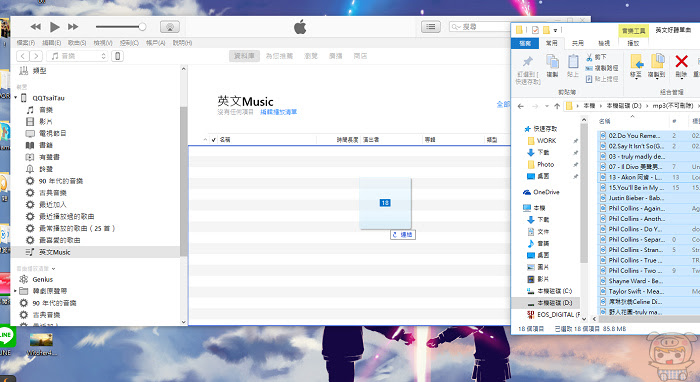Open the 控制(C) menu in iTunes
The height and width of the screenshot is (382, 700).
[129, 43]
